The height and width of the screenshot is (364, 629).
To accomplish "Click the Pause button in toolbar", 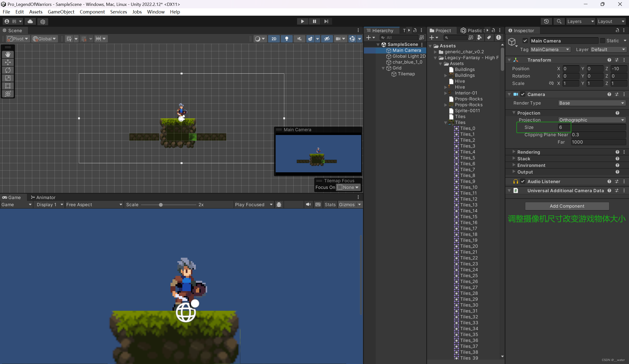I will coord(314,21).
